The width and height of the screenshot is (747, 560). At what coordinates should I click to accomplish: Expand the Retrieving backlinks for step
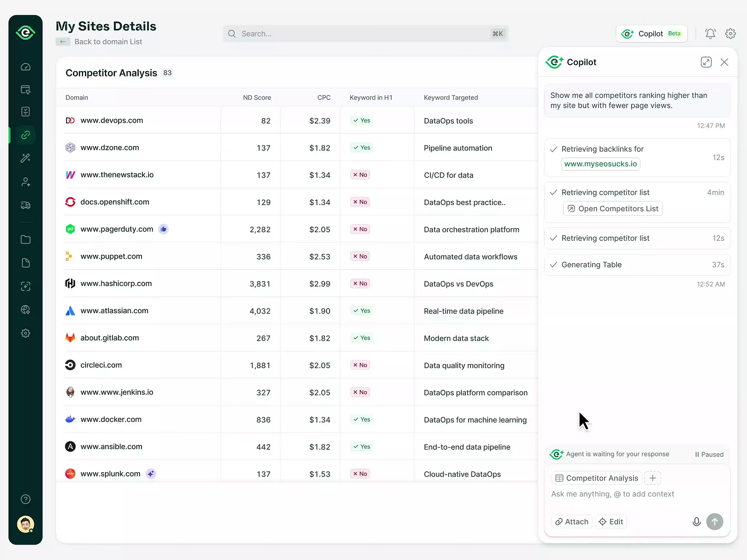(637, 158)
